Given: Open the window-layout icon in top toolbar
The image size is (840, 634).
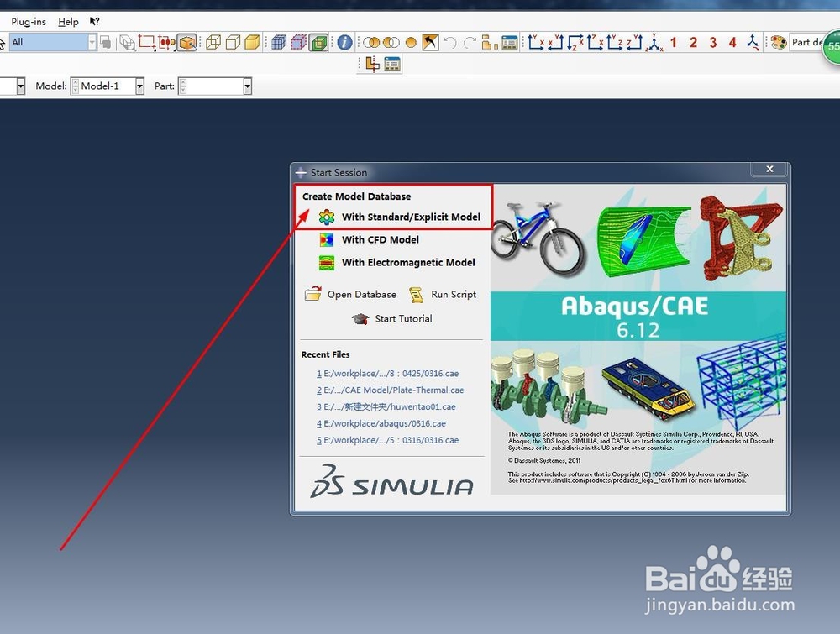Looking at the screenshot, I should [510, 42].
